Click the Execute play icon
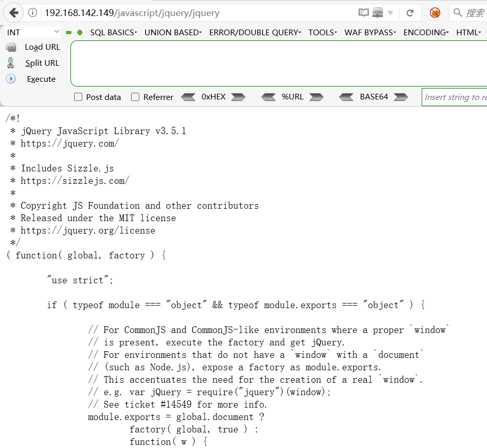Image resolution: width=487 pixels, height=448 pixels. click(x=11, y=79)
